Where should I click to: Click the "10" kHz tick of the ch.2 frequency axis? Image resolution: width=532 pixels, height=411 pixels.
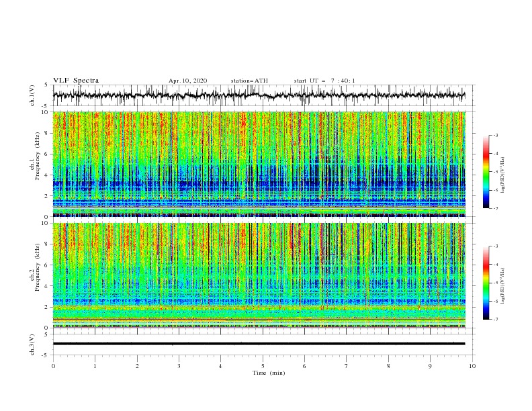(46, 223)
